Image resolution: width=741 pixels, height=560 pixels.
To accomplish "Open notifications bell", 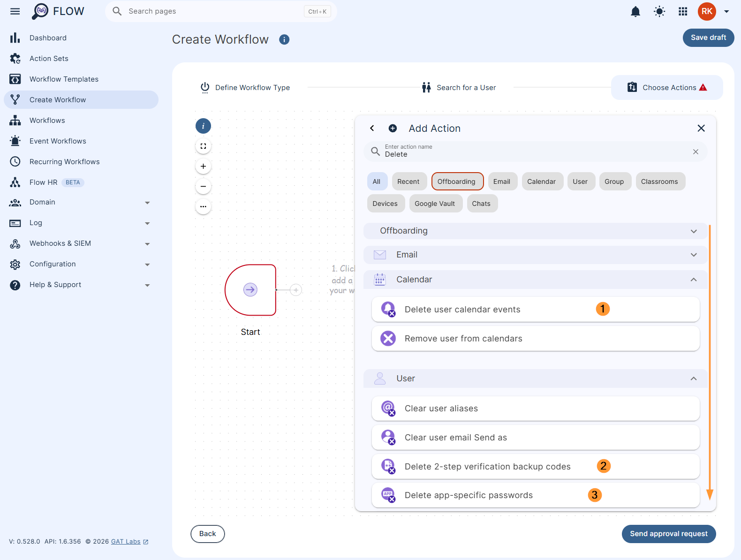I will tap(635, 11).
